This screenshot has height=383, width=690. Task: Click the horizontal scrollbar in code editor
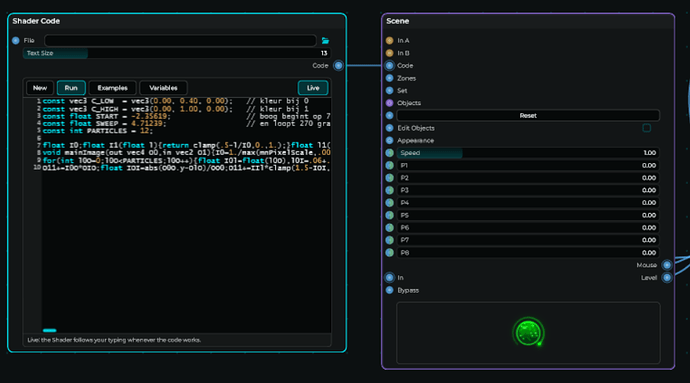coord(50,330)
